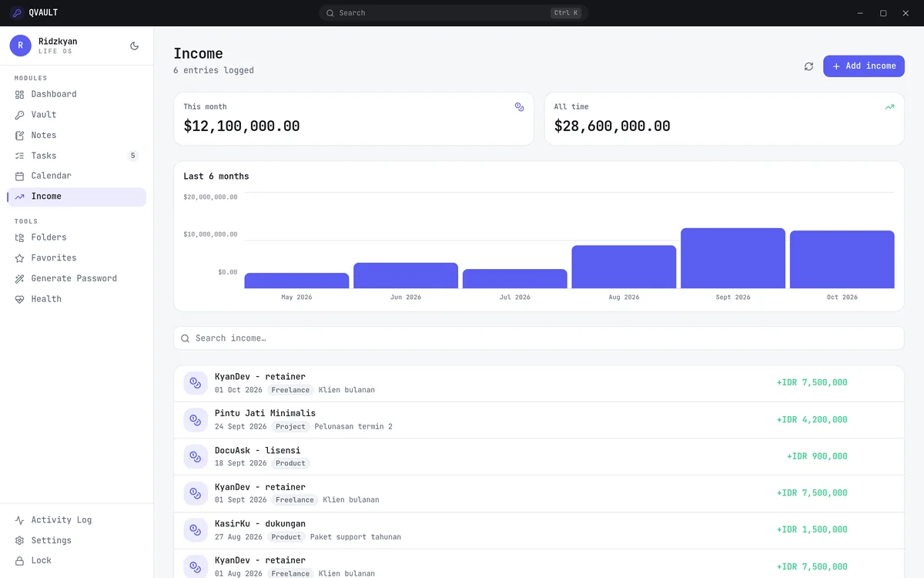
Task: Lock the vault via Lock label
Action: coord(42,561)
